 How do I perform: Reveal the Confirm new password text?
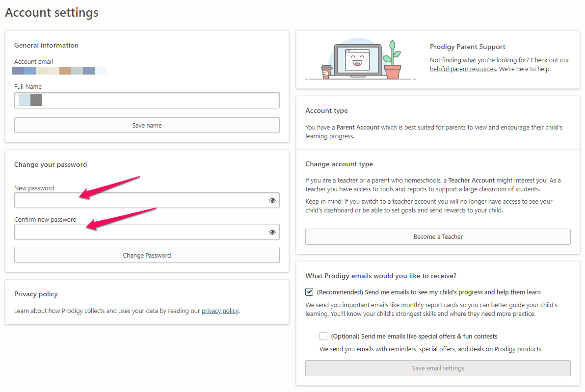click(x=272, y=232)
